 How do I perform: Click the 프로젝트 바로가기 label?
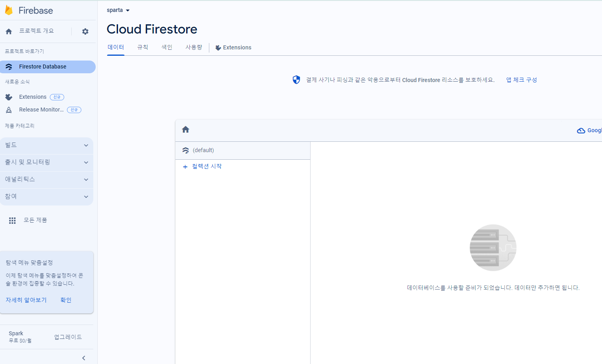click(x=24, y=51)
